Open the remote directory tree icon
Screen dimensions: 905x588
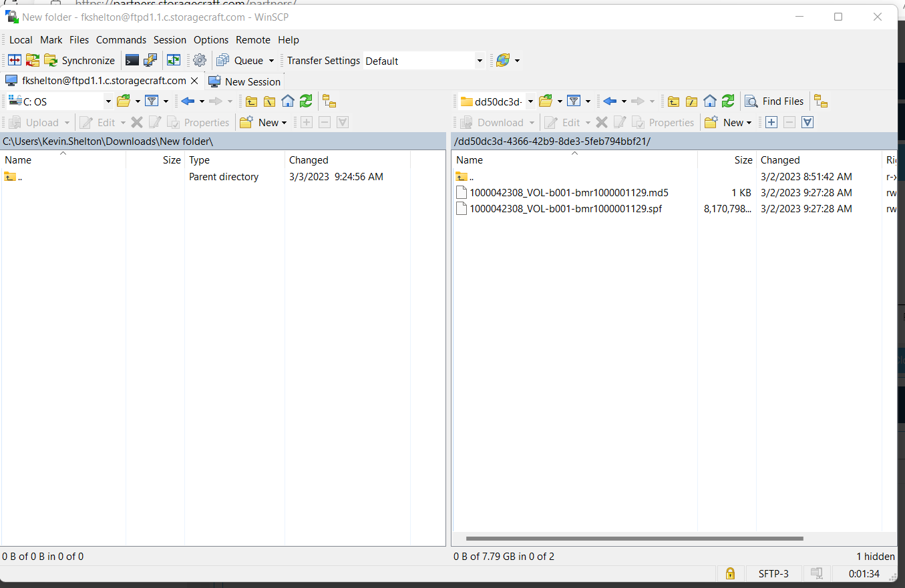pos(691,101)
